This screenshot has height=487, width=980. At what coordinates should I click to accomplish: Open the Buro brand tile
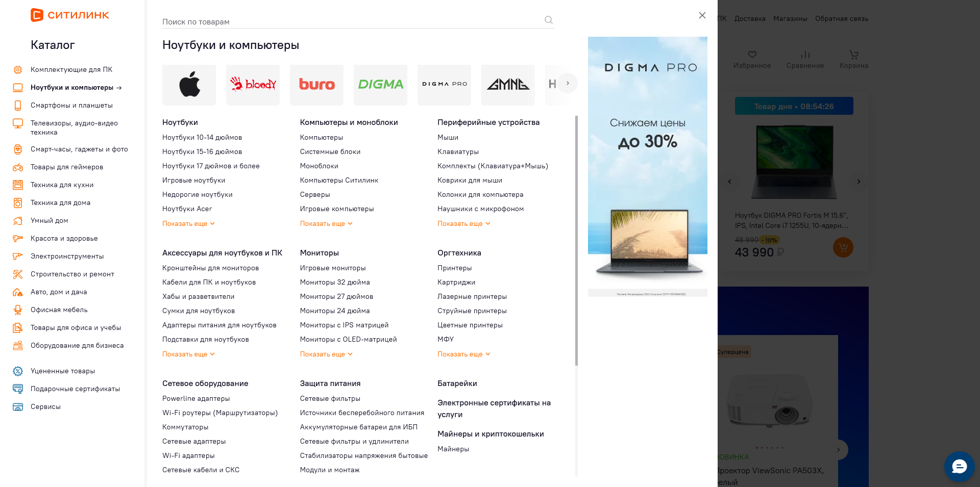316,85
